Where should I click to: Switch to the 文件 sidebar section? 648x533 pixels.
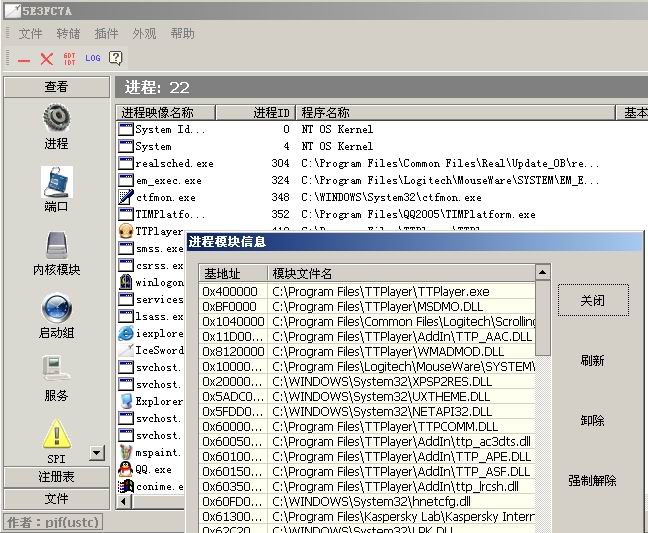57,499
